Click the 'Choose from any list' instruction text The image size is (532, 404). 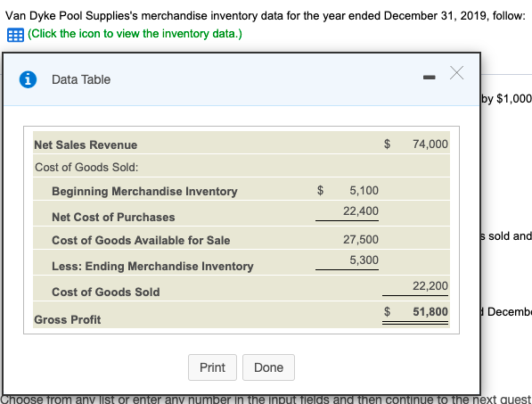pyautogui.click(x=266, y=400)
